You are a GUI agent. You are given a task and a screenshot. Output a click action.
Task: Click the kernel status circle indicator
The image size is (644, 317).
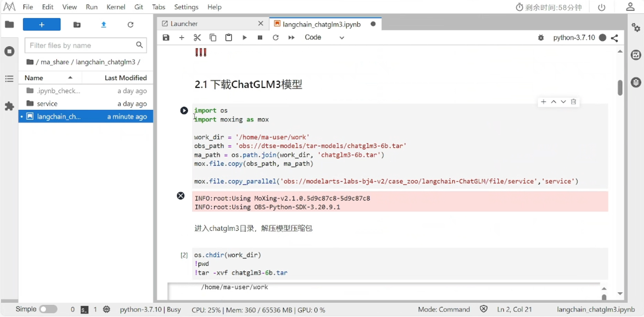603,38
